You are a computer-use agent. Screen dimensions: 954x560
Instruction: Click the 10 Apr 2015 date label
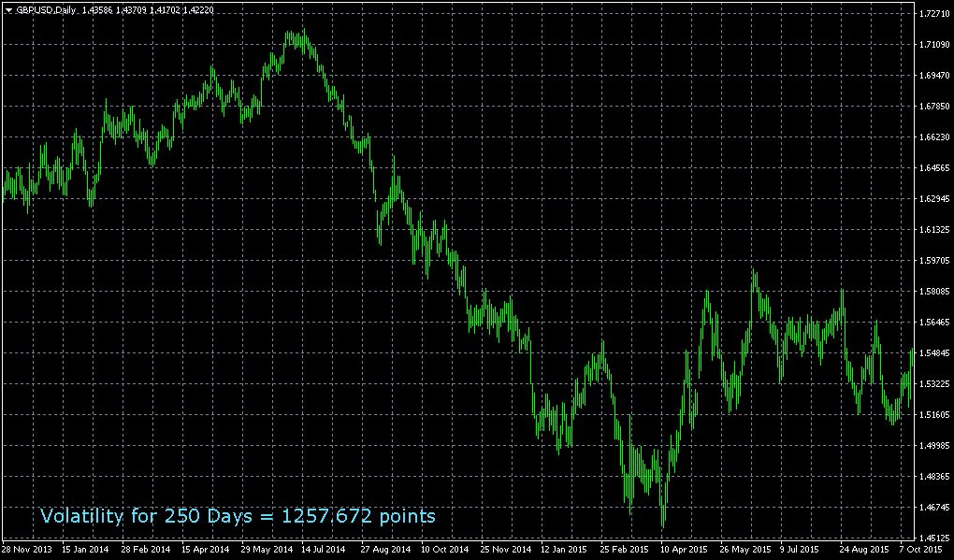[685, 549]
